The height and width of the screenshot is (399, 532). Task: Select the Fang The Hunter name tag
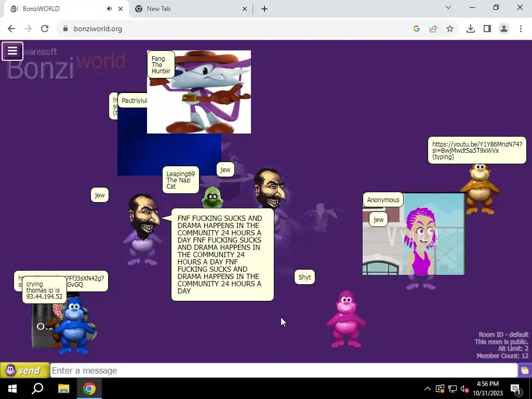click(161, 64)
